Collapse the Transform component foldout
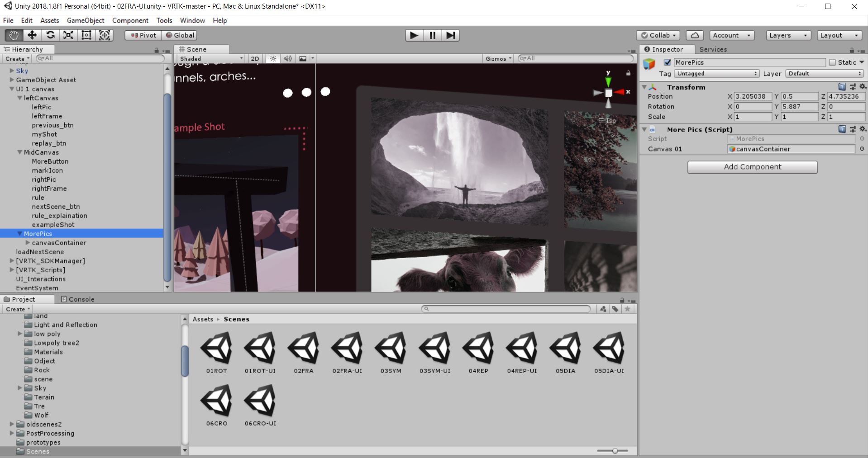The image size is (868, 458). [x=644, y=87]
